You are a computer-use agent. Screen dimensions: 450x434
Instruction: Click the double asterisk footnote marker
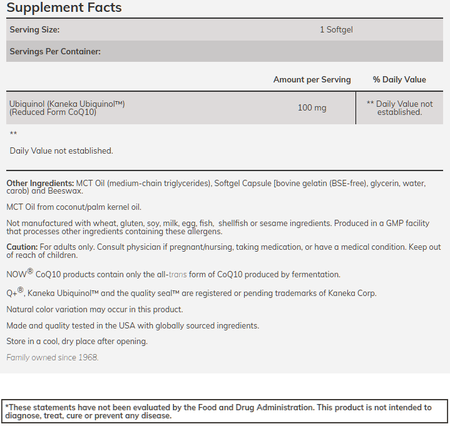(13, 134)
